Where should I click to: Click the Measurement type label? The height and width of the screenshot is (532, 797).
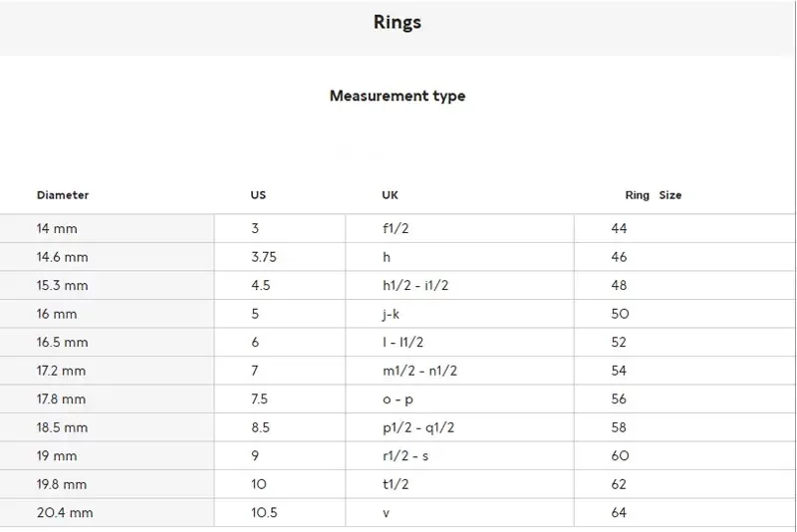[x=398, y=97]
